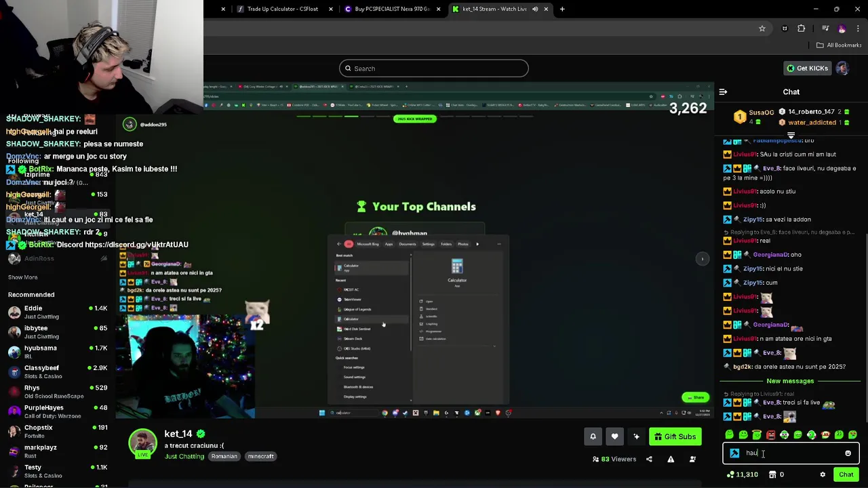The width and height of the screenshot is (868, 488).
Task: Insert the first green blob emote
Action: point(729,435)
